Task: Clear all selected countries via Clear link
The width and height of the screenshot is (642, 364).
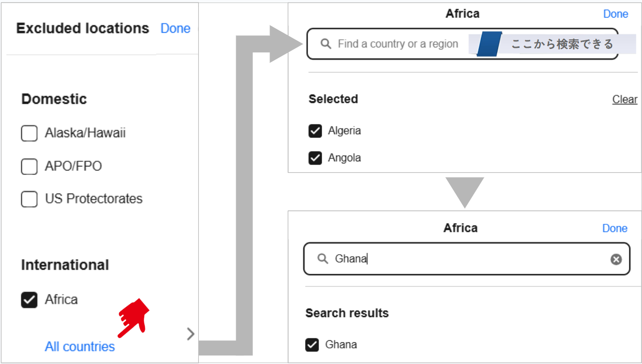Action: tap(624, 99)
